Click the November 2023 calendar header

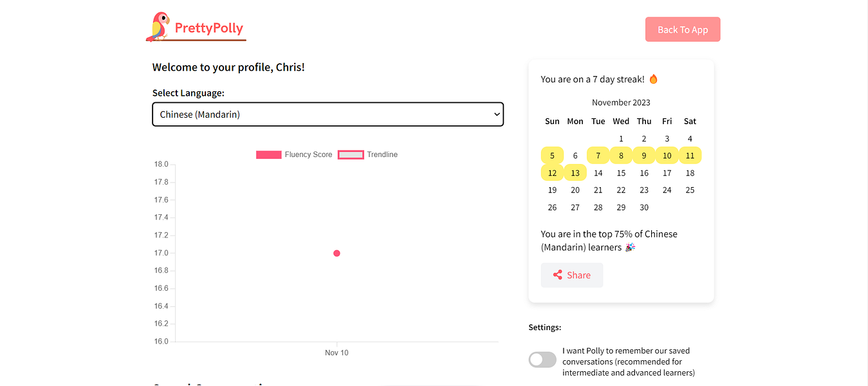coord(621,102)
